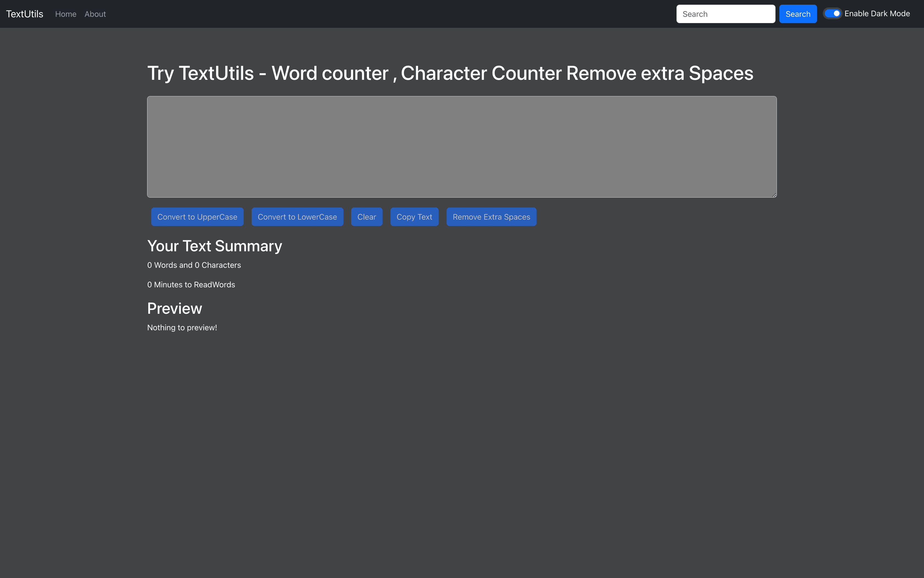Click the Copy Text button
The image size is (924, 578).
[414, 217]
